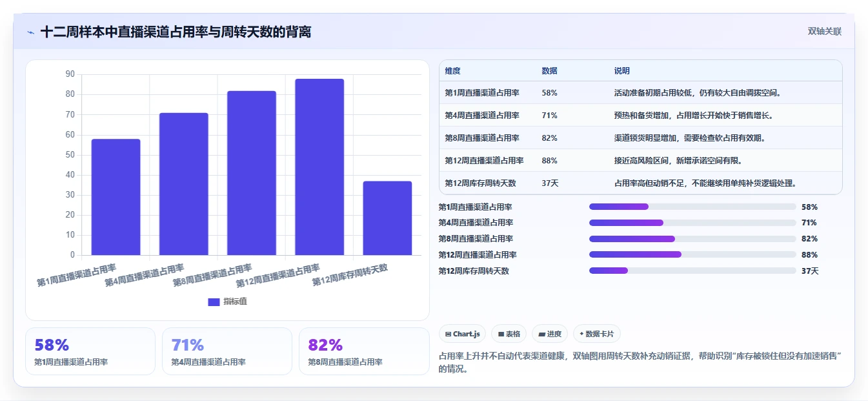This screenshot has width=868, height=401.
Task: Click table cell 第1周直播渠道占用率
Action: click(482, 93)
